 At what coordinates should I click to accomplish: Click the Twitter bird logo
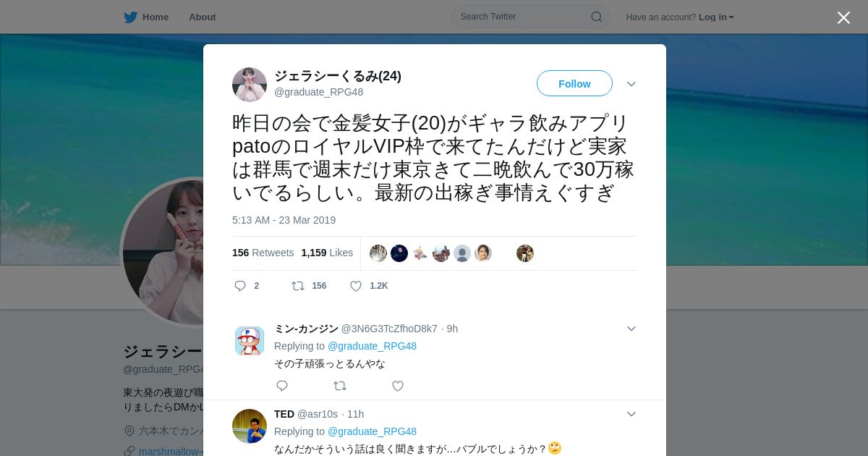tap(130, 17)
